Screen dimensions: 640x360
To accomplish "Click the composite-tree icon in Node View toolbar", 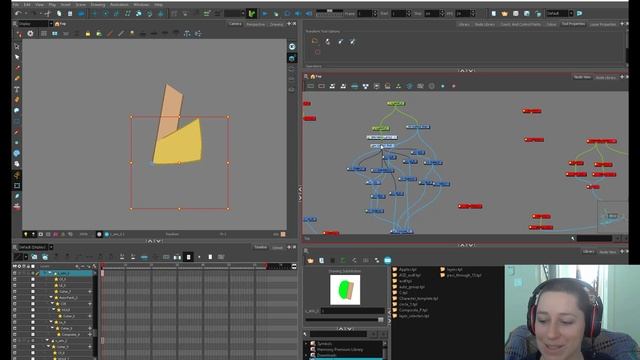I will (365, 86).
